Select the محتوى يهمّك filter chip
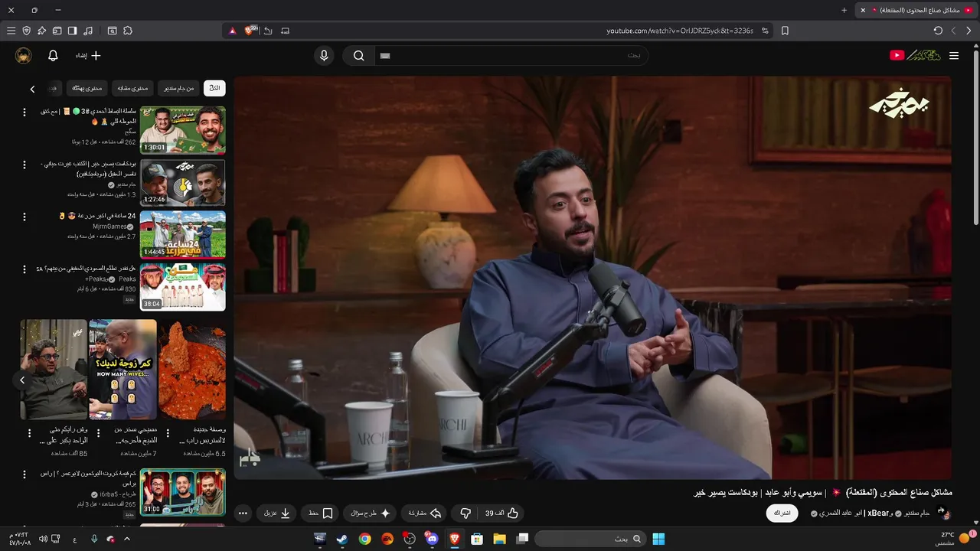Screen dimensions: 980x551 87,88
